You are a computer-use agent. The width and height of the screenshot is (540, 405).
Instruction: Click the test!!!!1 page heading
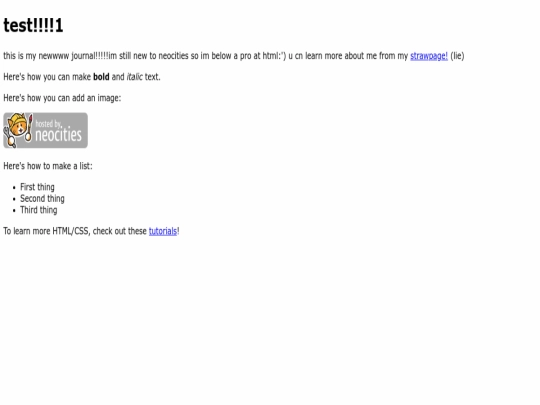[33, 25]
